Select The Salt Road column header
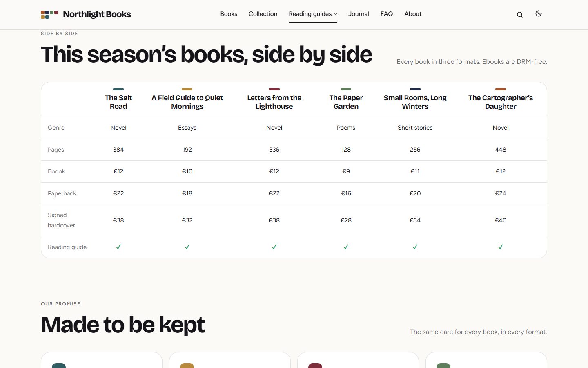This screenshot has height=368, width=588. pos(118,102)
